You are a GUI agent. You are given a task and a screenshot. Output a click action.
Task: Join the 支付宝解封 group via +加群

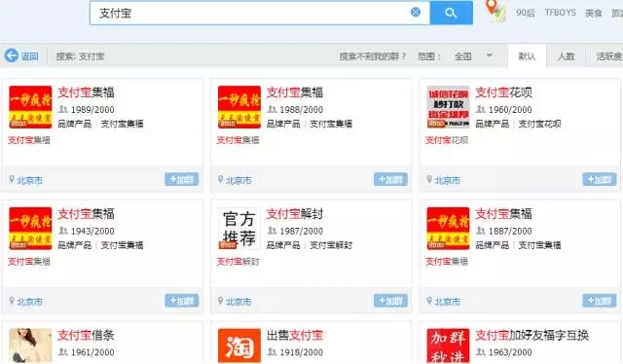390,301
